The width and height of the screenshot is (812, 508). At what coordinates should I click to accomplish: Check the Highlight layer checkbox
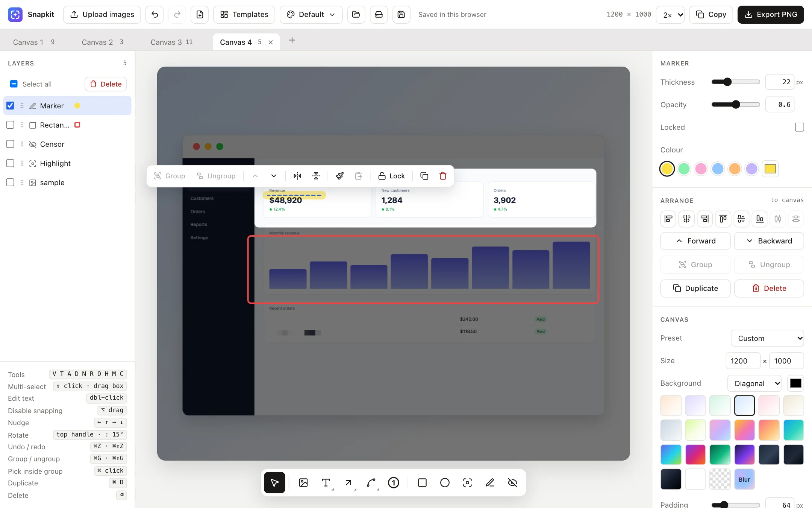click(x=11, y=163)
